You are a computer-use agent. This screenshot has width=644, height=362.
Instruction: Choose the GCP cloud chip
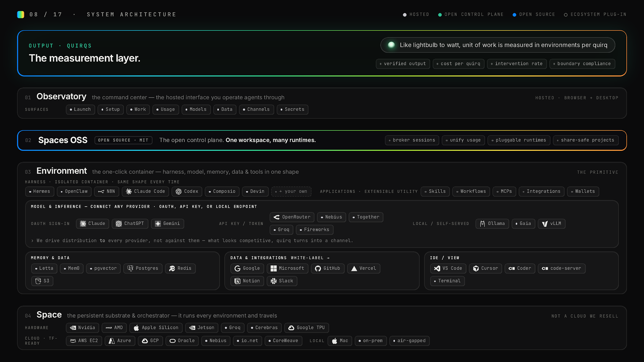(150, 341)
